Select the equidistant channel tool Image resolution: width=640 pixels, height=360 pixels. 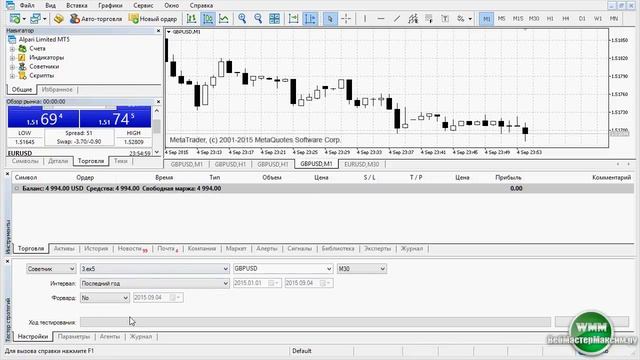[x=413, y=19]
